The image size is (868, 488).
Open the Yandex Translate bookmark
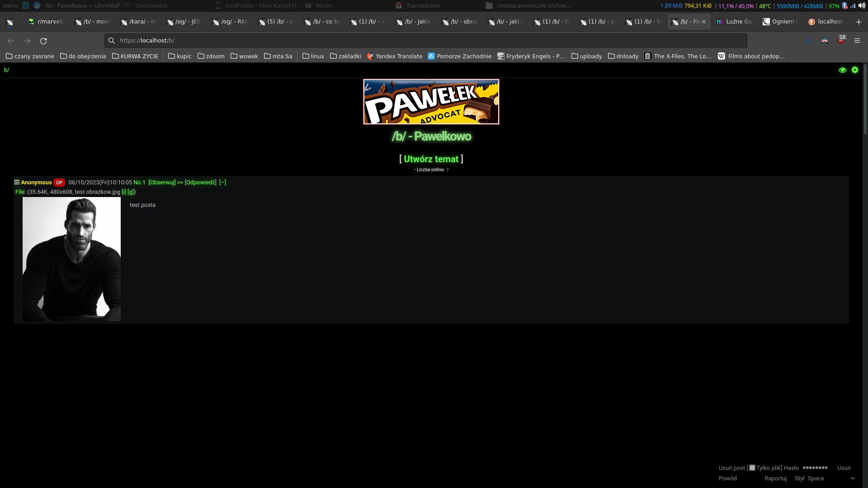[x=395, y=56]
